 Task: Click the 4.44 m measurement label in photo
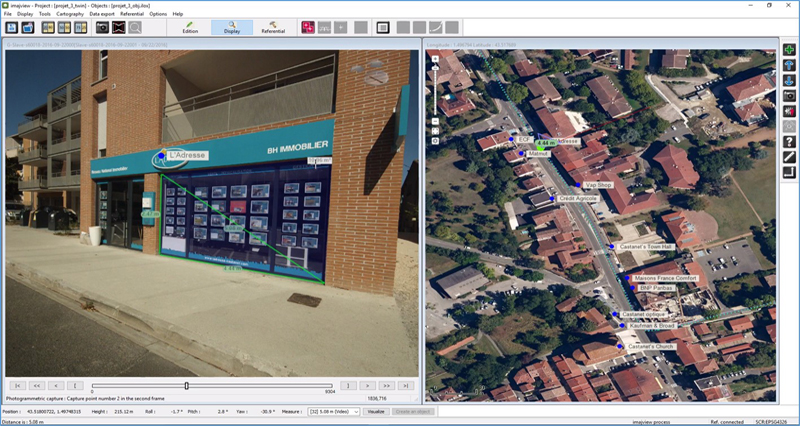232,268
